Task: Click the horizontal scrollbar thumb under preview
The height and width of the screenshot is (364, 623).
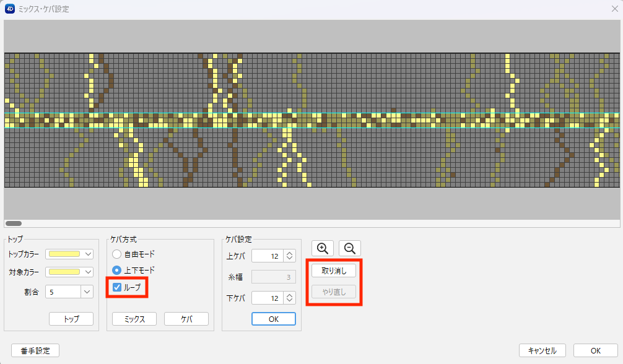Action: pos(14,223)
